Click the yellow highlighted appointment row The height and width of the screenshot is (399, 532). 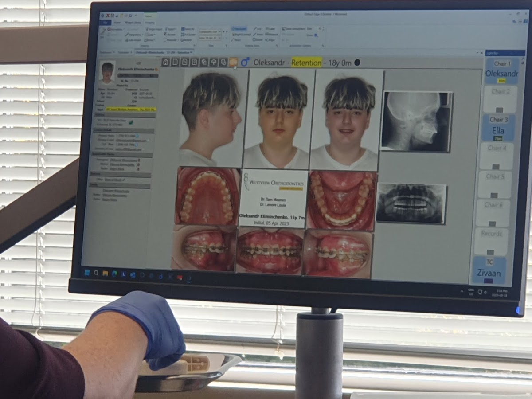coord(131,109)
